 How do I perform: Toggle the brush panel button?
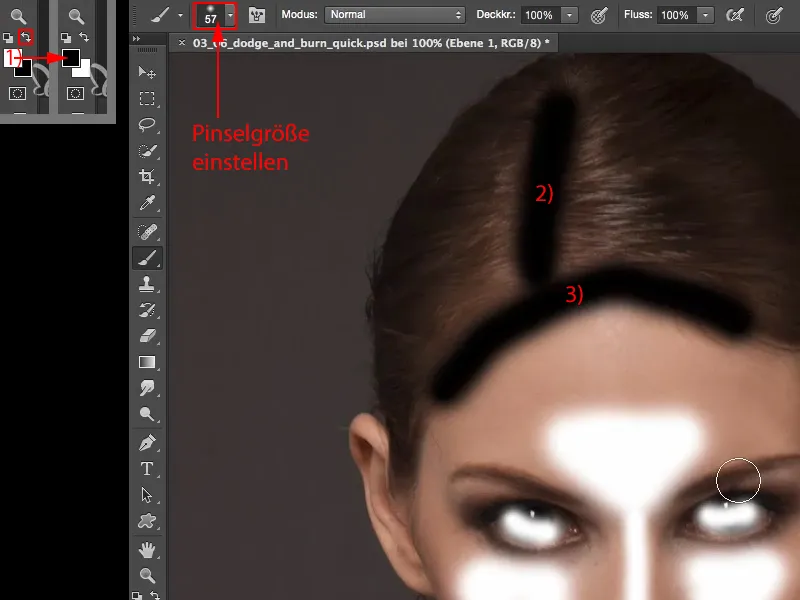pos(256,15)
